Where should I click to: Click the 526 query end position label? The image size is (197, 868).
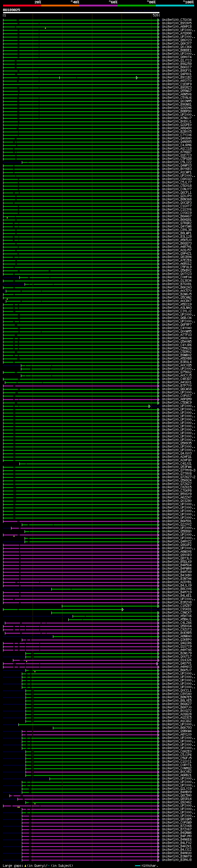(x=155, y=15)
